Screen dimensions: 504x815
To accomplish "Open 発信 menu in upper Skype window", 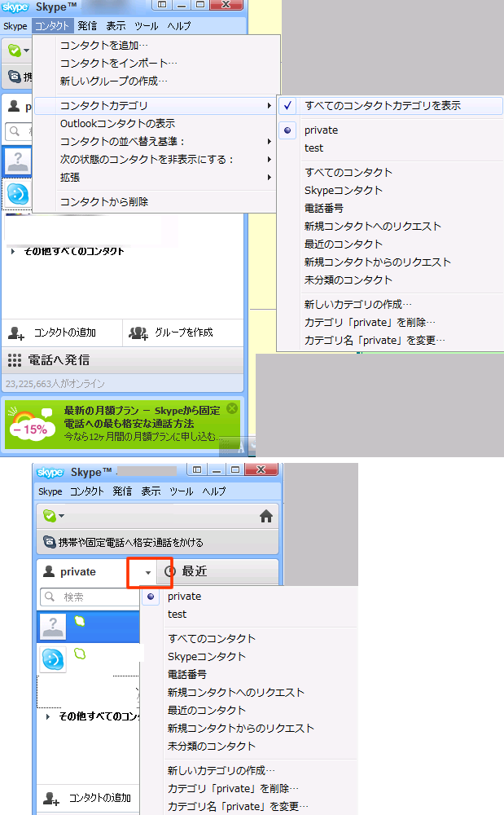I will 87,25.
